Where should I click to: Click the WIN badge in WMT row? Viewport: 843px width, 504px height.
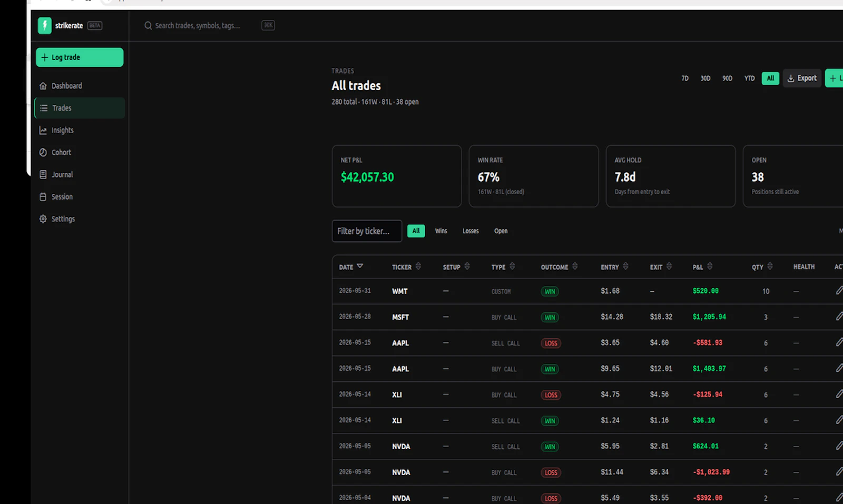[550, 291]
